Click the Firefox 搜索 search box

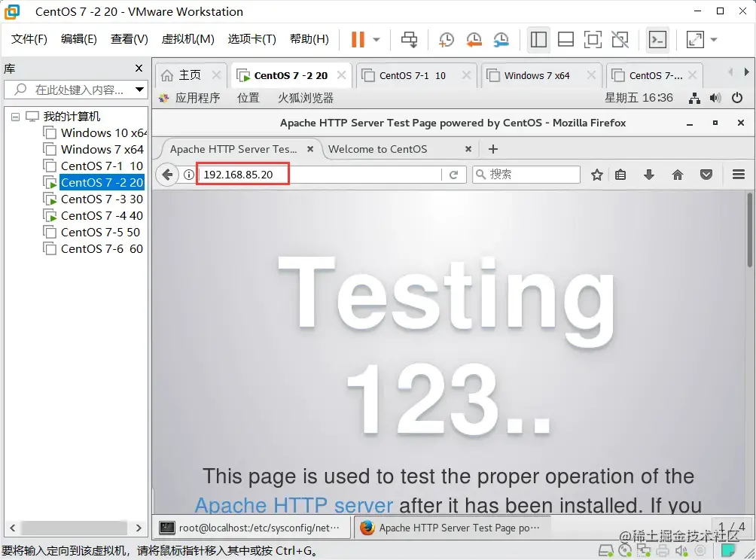tap(526, 175)
